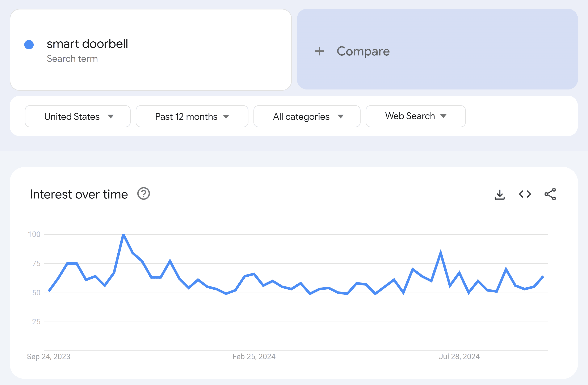Viewport: 588px width, 385px height.
Task: Click the chart peak reaching 100
Action: click(123, 235)
